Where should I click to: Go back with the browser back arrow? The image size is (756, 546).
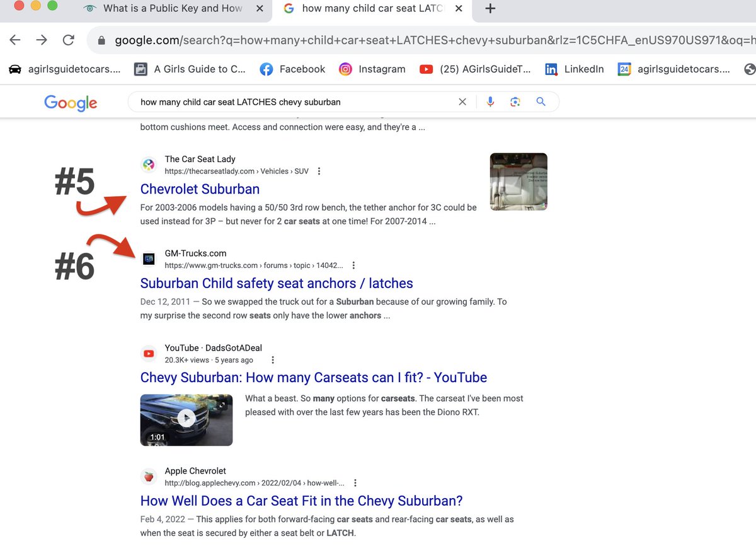(x=15, y=40)
